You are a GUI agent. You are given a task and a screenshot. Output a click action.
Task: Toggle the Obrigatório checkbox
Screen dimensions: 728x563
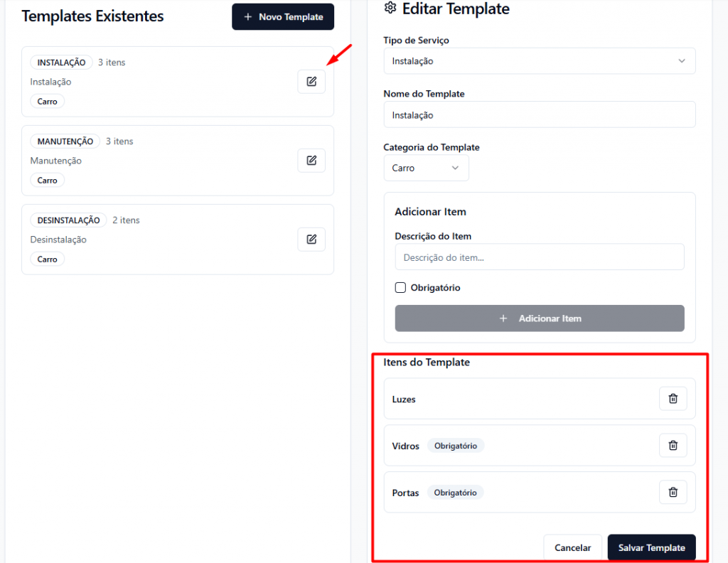click(x=401, y=288)
